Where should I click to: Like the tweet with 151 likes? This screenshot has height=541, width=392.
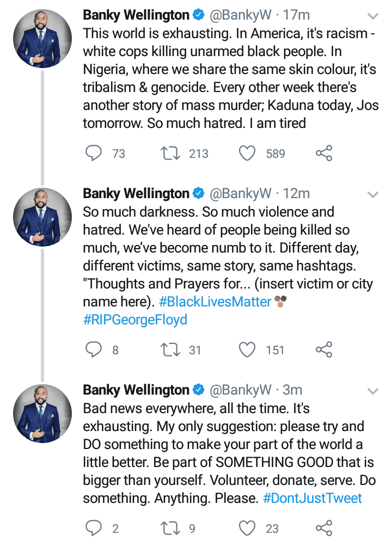[248, 350]
